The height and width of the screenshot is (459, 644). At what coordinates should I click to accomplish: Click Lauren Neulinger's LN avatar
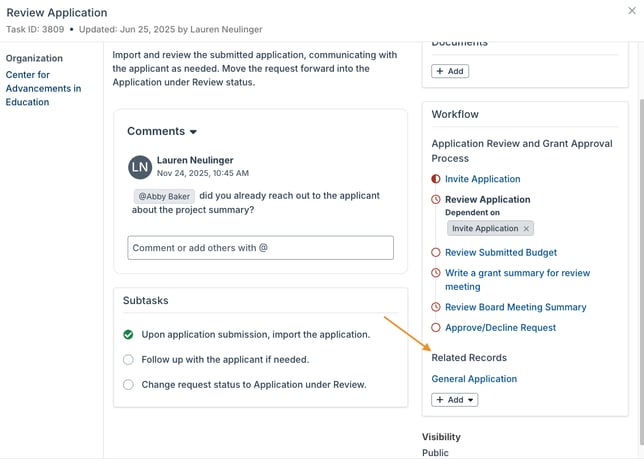[x=140, y=167]
